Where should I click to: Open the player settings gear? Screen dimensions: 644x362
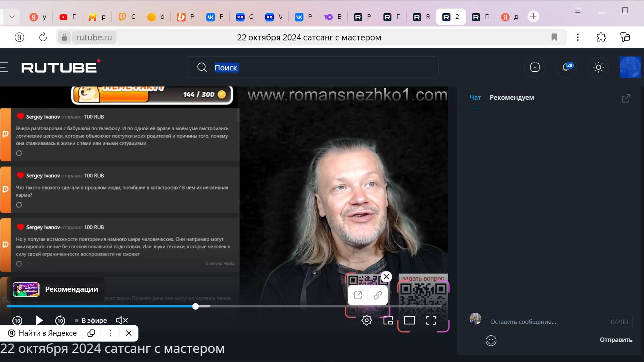[x=367, y=321]
